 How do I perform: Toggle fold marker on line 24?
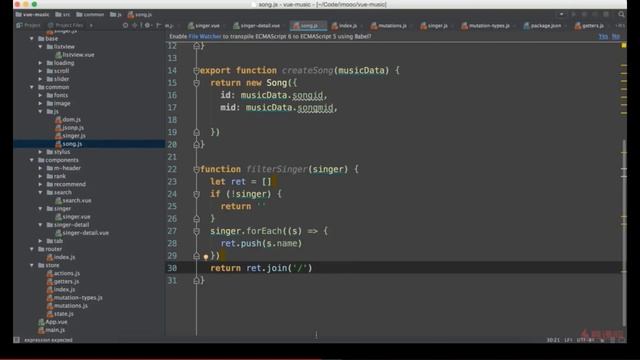click(x=196, y=194)
